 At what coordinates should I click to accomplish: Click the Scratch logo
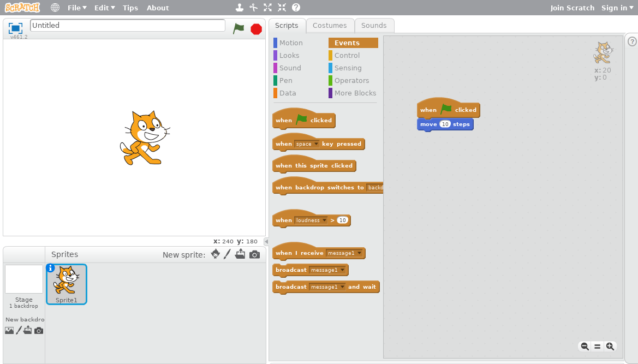pyautogui.click(x=22, y=7)
